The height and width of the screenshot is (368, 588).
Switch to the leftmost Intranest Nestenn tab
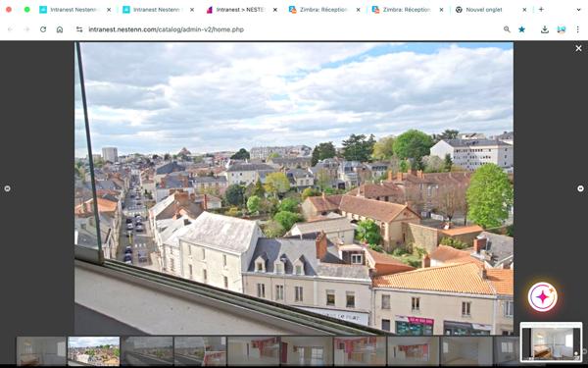point(75,10)
